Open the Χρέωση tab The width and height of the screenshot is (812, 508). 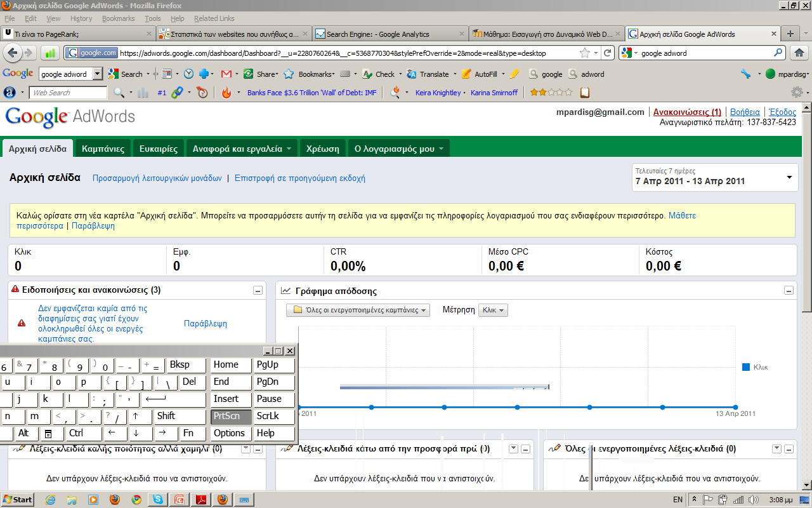[x=323, y=149]
